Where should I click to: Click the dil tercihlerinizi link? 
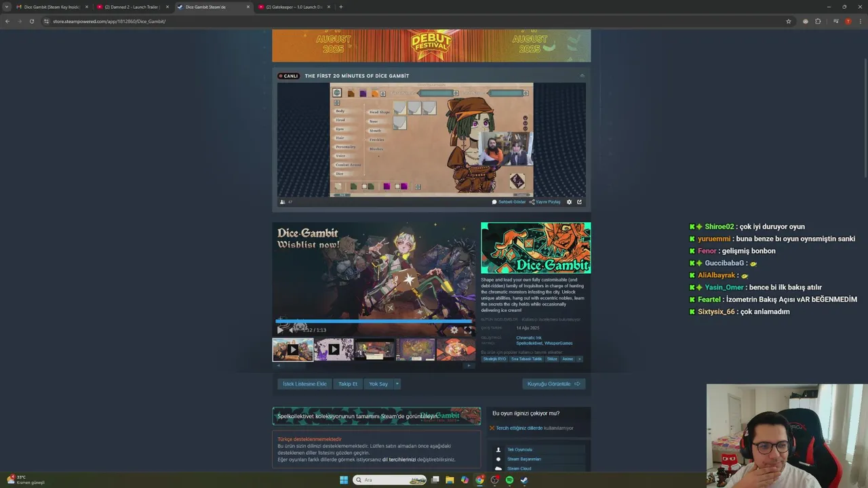tap(399, 460)
